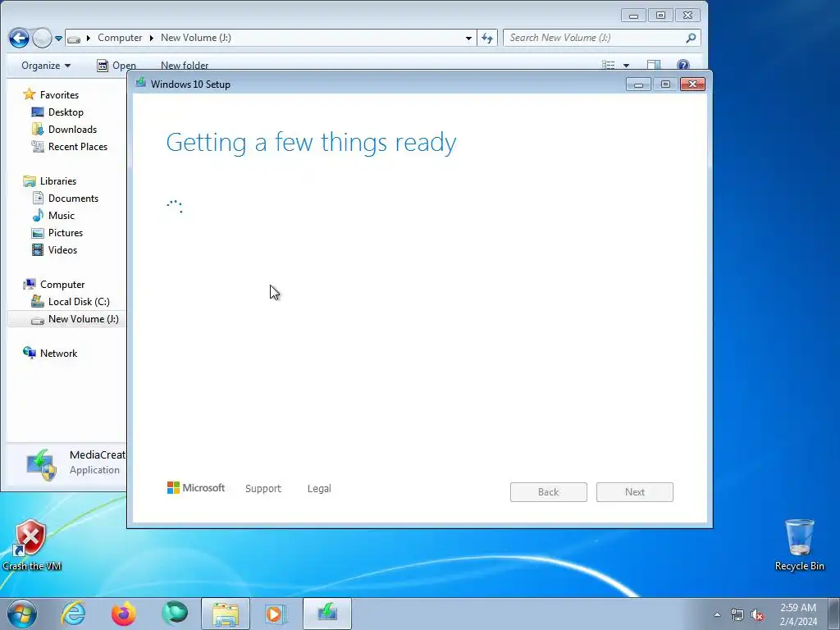
Task: Open Local Disk (C:) in navigation pane
Action: 79,302
